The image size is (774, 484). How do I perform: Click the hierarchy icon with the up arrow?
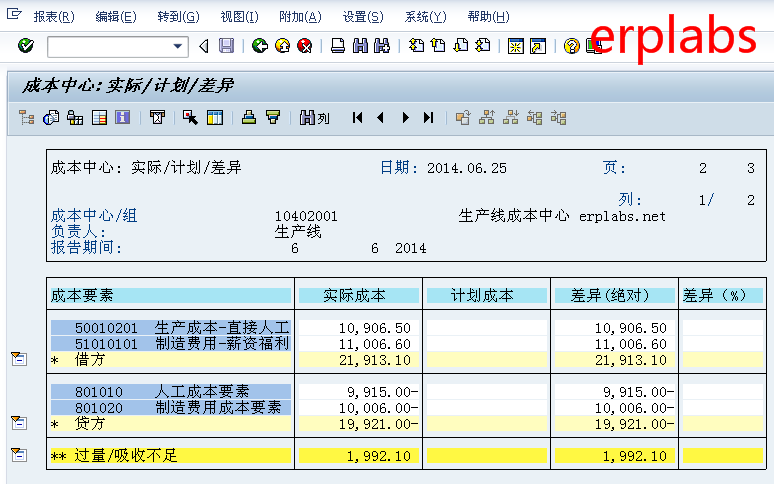(487, 117)
